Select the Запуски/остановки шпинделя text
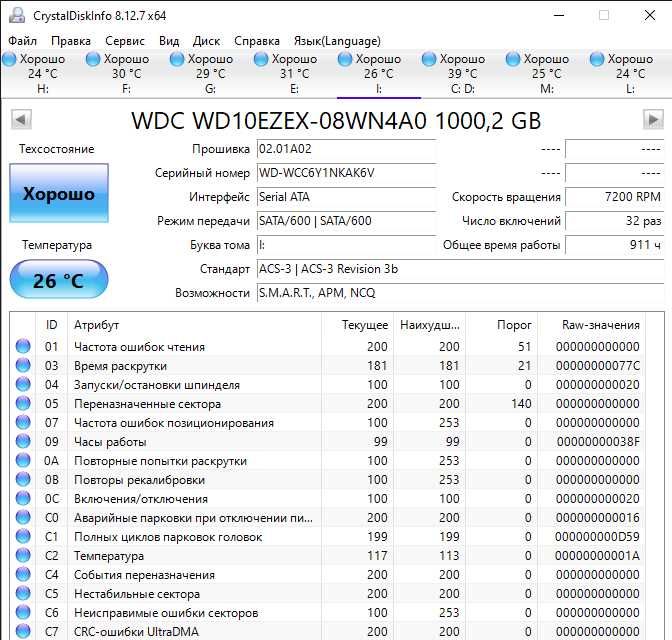Viewport: 672px width, 640px height. point(156,385)
